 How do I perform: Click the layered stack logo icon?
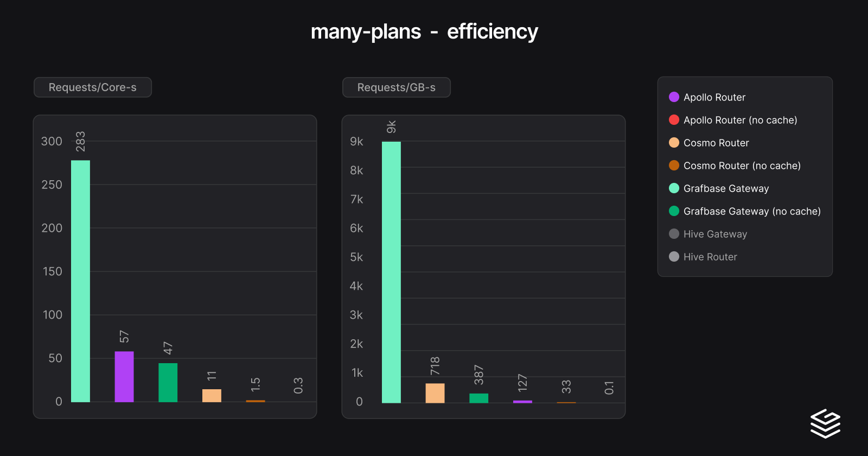pyautogui.click(x=825, y=423)
